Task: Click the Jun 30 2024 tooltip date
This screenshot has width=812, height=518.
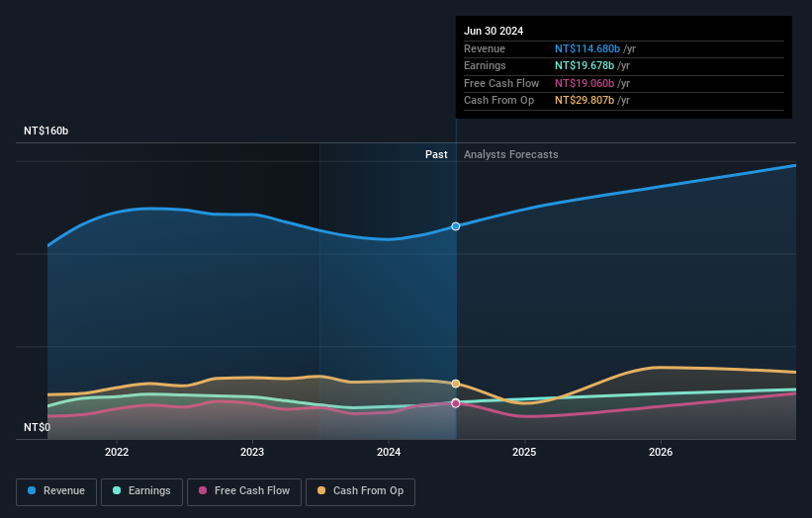Action: 494,31
